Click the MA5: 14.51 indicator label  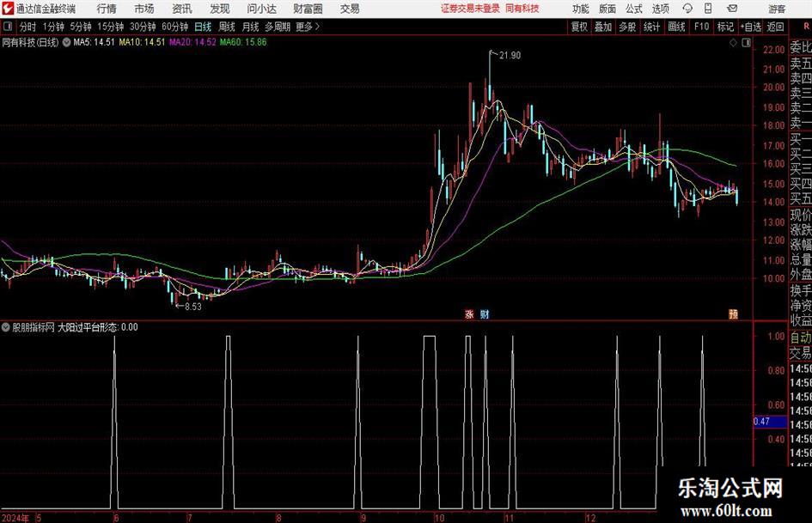pyautogui.click(x=94, y=42)
